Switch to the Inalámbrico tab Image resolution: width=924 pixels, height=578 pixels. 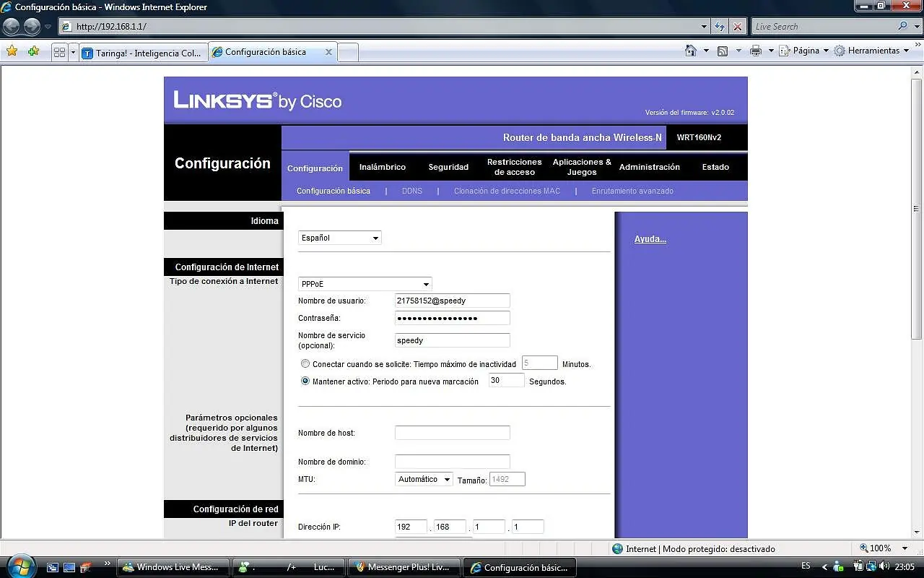[x=383, y=167]
